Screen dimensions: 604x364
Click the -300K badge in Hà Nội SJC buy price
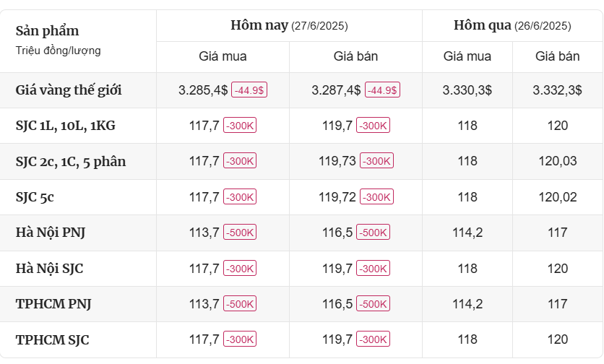pos(240,269)
